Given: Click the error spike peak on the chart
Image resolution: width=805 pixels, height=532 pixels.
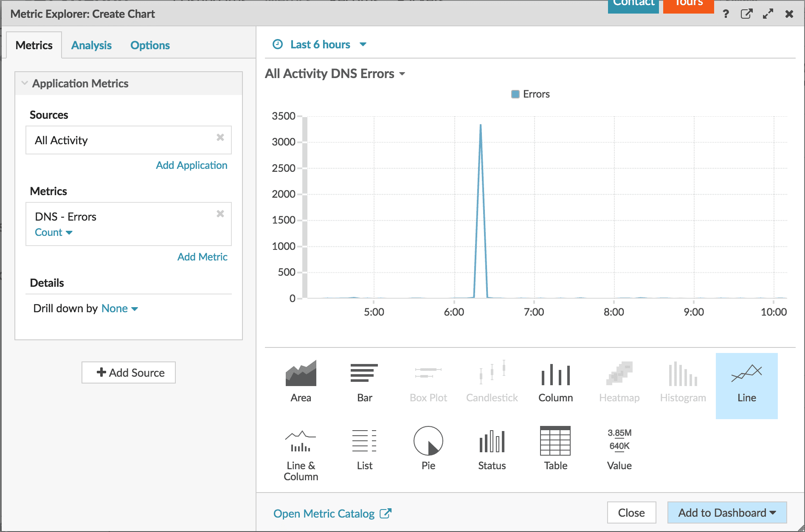Looking at the screenshot, I should pos(481,125).
